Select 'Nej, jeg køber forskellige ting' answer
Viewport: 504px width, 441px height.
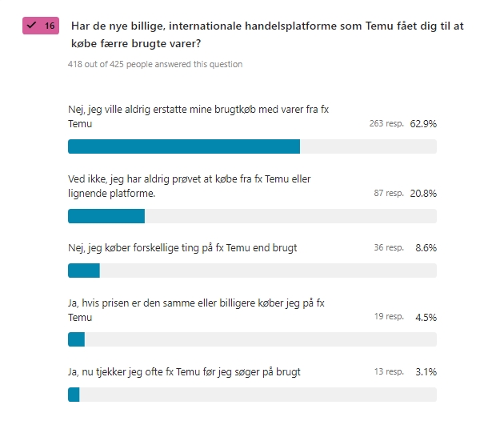tap(182, 248)
